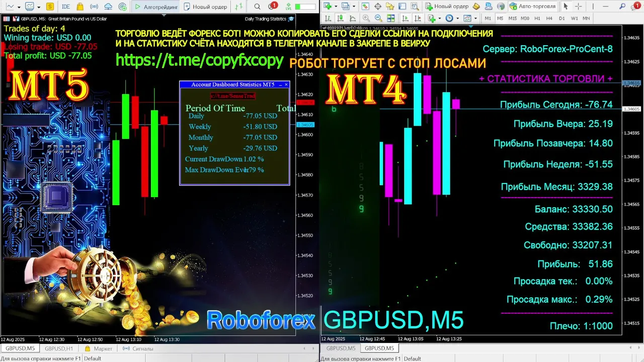Click the MT5 circular icon with green plus
644x362 pixels.
click(x=123, y=7)
